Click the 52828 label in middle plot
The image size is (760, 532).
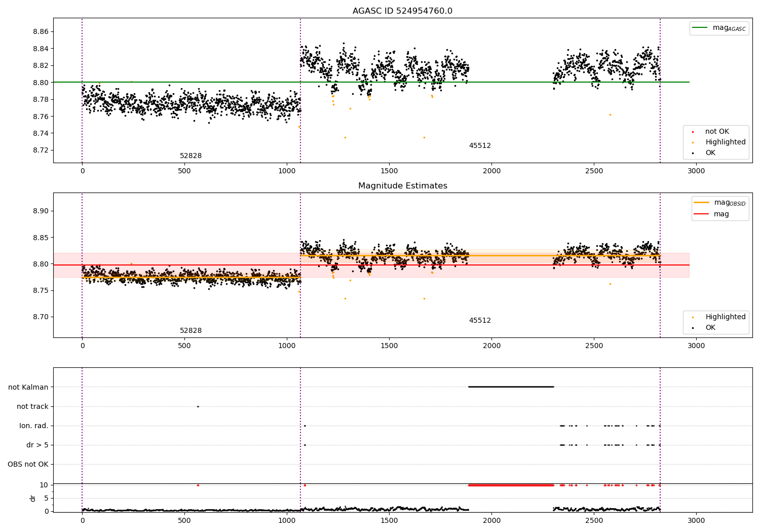pyautogui.click(x=191, y=331)
